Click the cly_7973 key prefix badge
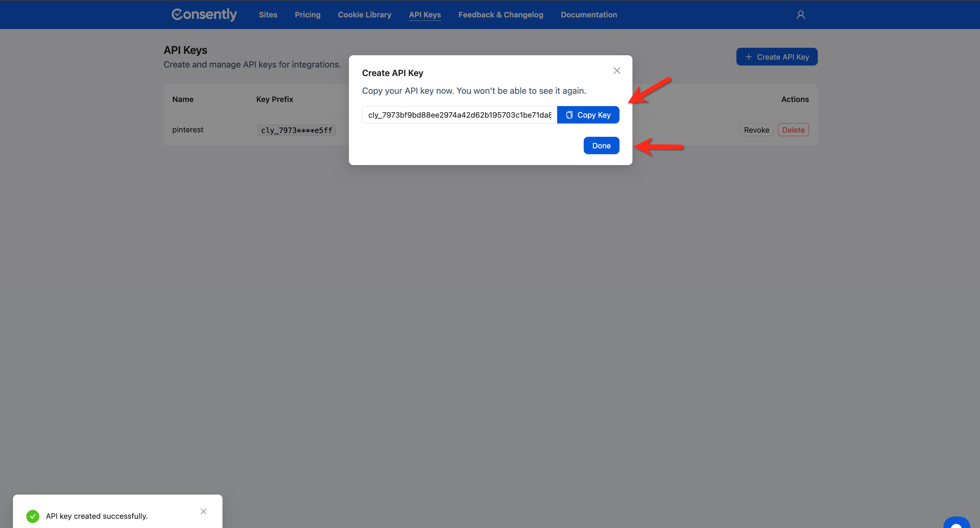980x528 pixels. pyautogui.click(x=296, y=130)
